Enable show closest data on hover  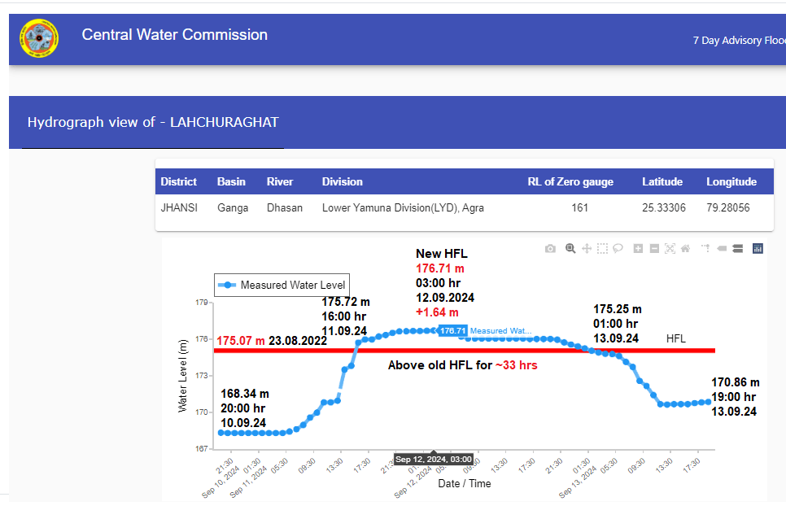(x=721, y=249)
